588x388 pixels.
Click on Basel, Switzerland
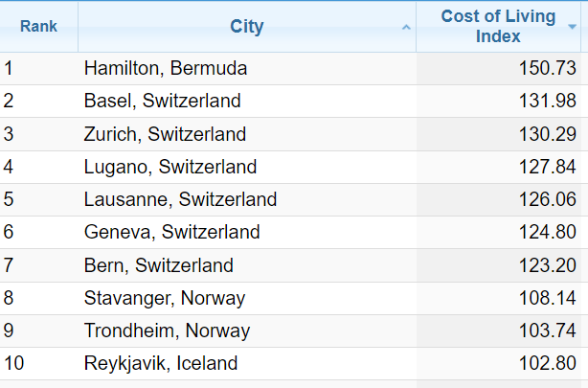pyautogui.click(x=162, y=102)
